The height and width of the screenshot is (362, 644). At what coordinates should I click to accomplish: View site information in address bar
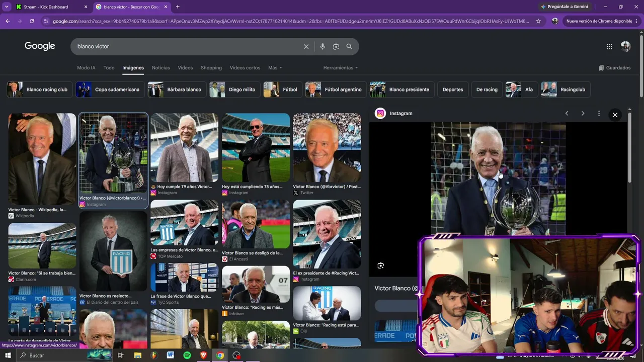point(46,21)
